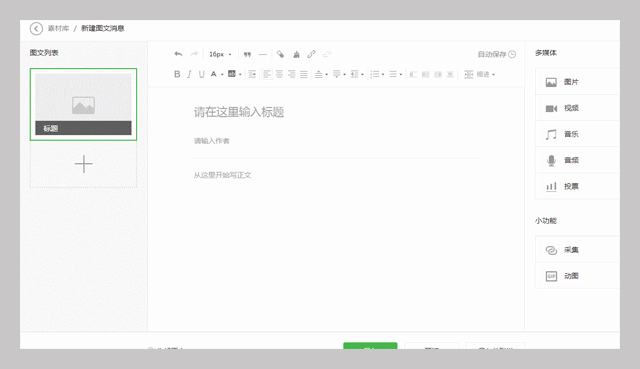Viewport: 640px width, 369px height.
Task: Toggle italic formatting (I)
Action: [189, 74]
